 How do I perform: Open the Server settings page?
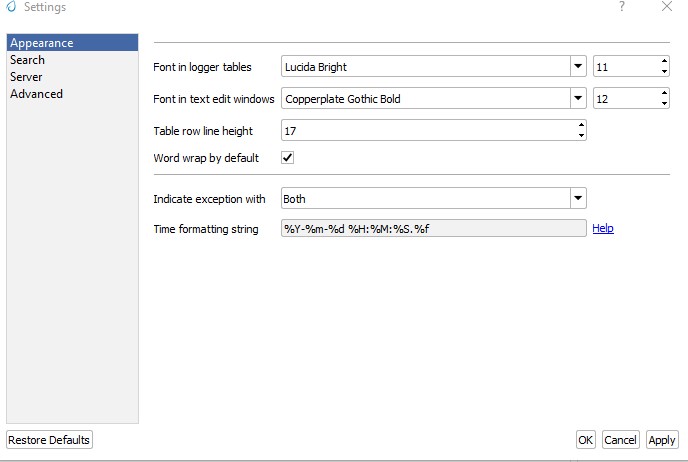point(26,77)
